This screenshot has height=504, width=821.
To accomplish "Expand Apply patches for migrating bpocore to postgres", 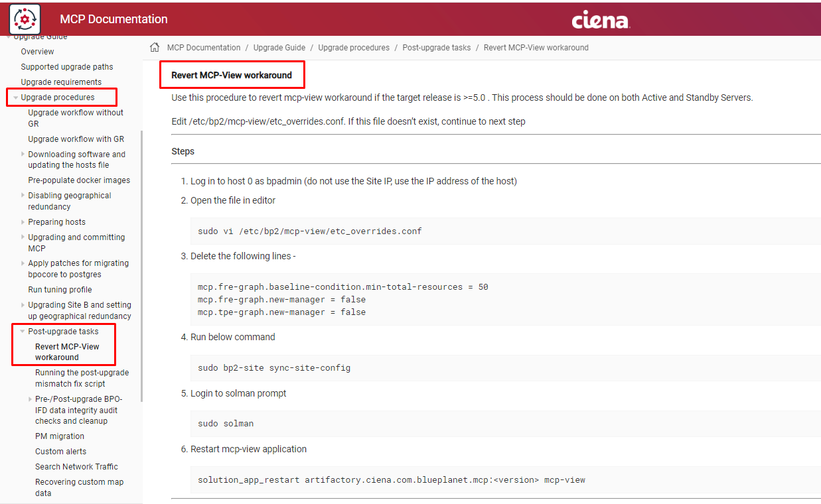I will pyautogui.click(x=22, y=263).
